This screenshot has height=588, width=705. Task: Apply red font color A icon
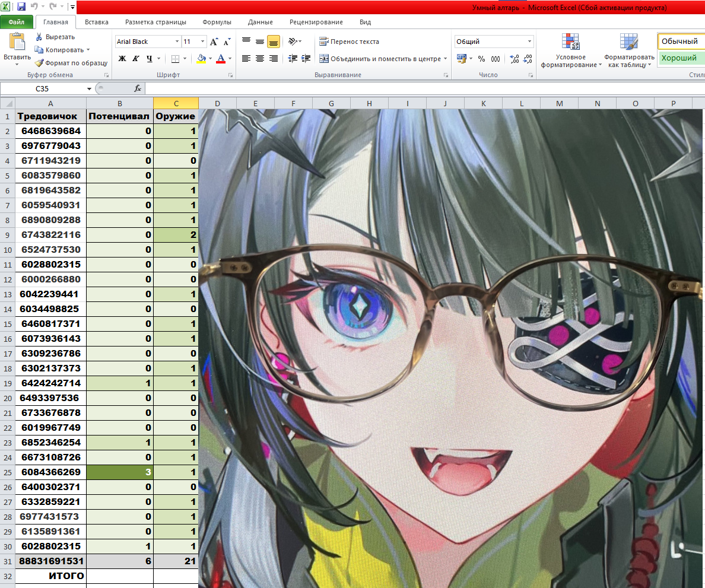click(x=221, y=59)
